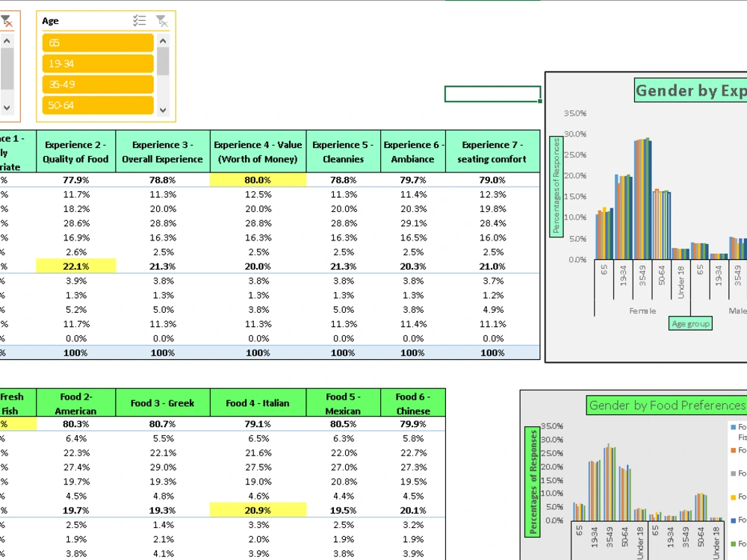Click 79.9% cell under Food 6 Chinese
Image resolution: width=747 pixels, height=560 pixels.
point(412,424)
